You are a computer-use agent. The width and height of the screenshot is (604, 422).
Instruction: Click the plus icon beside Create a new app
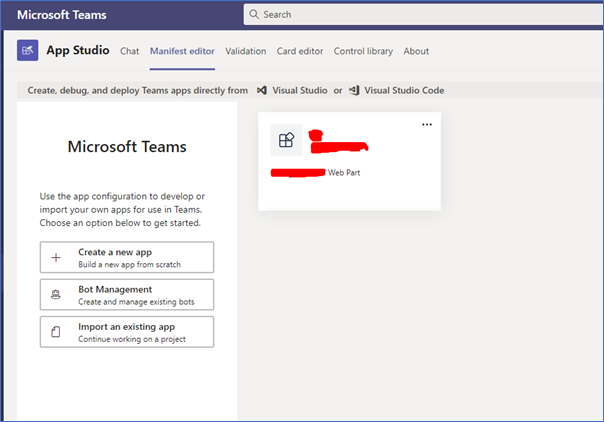56,258
